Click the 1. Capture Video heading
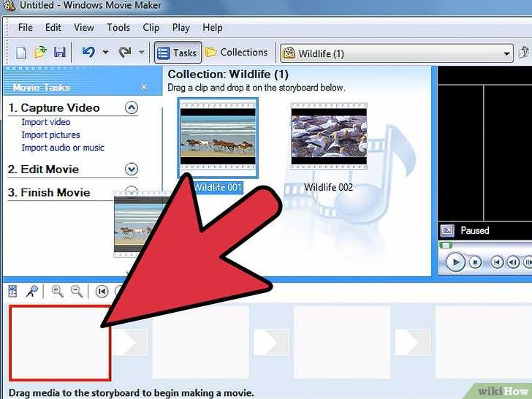The height and width of the screenshot is (399, 532). (54, 108)
